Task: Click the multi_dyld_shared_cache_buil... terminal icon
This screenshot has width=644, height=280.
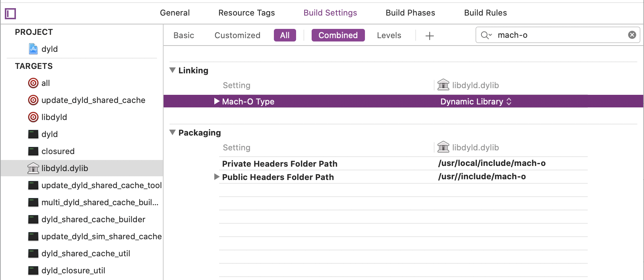Action: [x=33, y=202]
